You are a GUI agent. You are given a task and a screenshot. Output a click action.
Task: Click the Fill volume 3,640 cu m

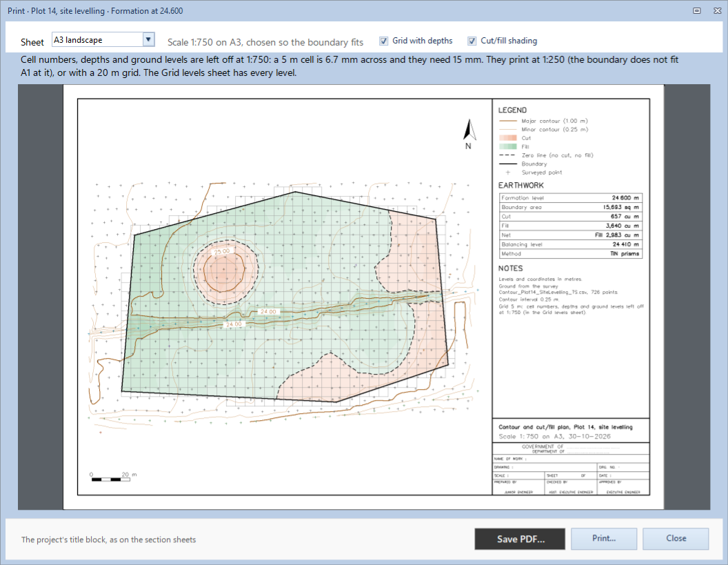point(622,226)
